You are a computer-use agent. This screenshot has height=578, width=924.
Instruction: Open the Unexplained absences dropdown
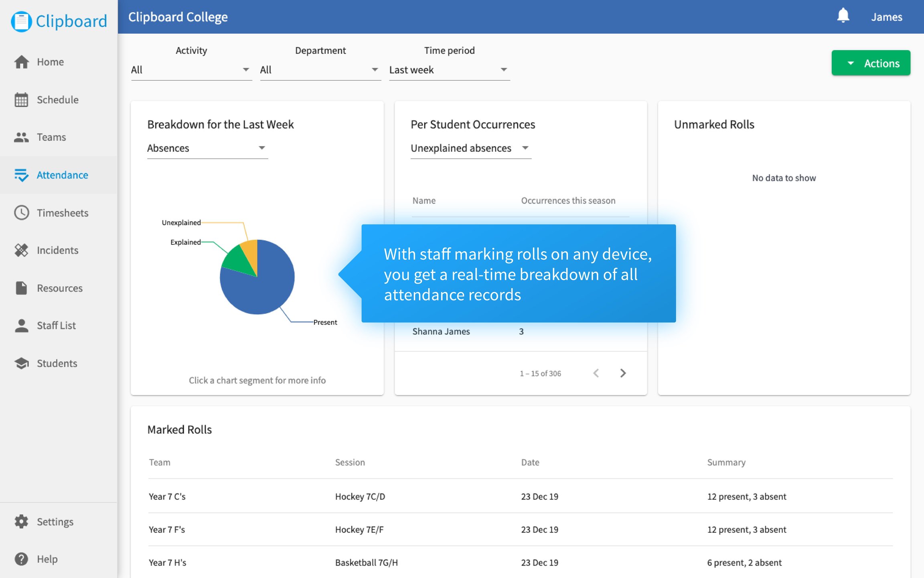tap(470, 148)
